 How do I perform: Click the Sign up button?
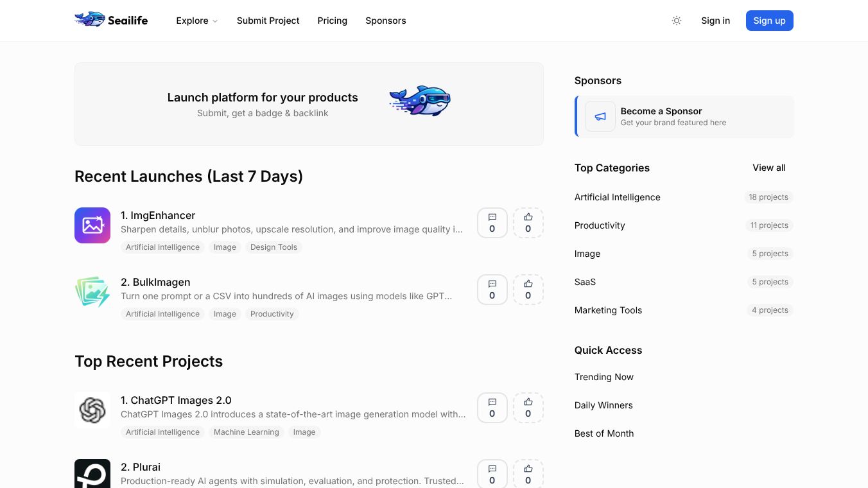click(770, 21)
